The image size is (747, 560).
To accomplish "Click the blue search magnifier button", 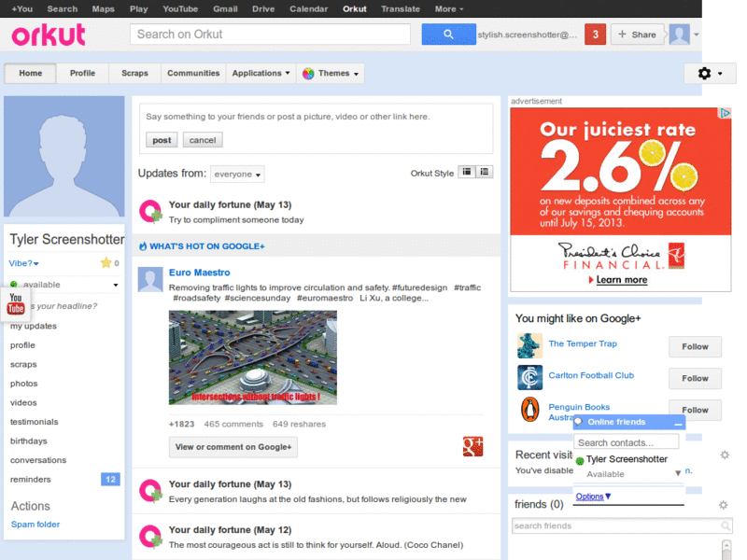I will click(448, 35).
